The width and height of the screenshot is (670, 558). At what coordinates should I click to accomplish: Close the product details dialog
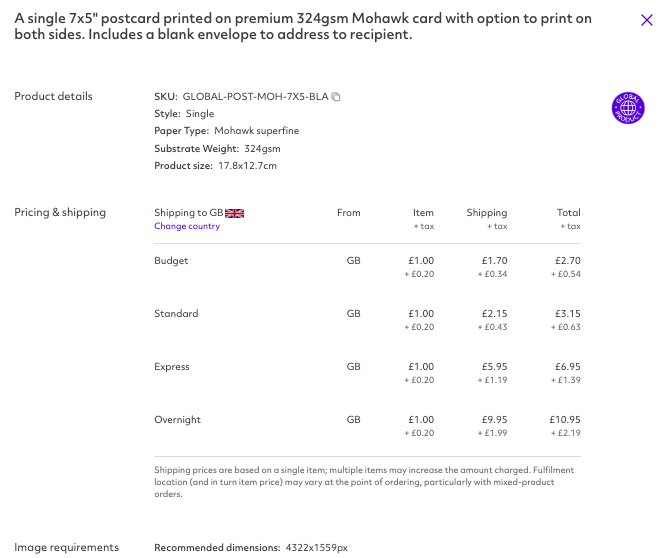coord(646,20)
